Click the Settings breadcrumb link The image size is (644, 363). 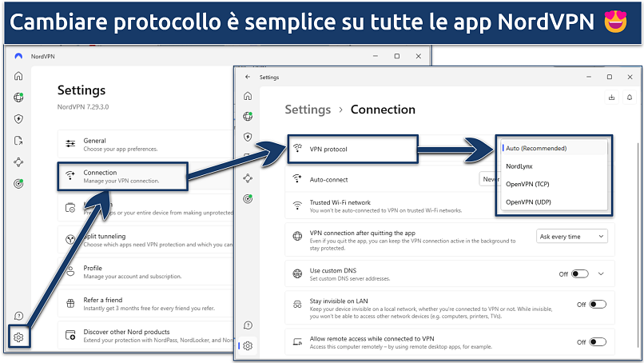(308, 110)
